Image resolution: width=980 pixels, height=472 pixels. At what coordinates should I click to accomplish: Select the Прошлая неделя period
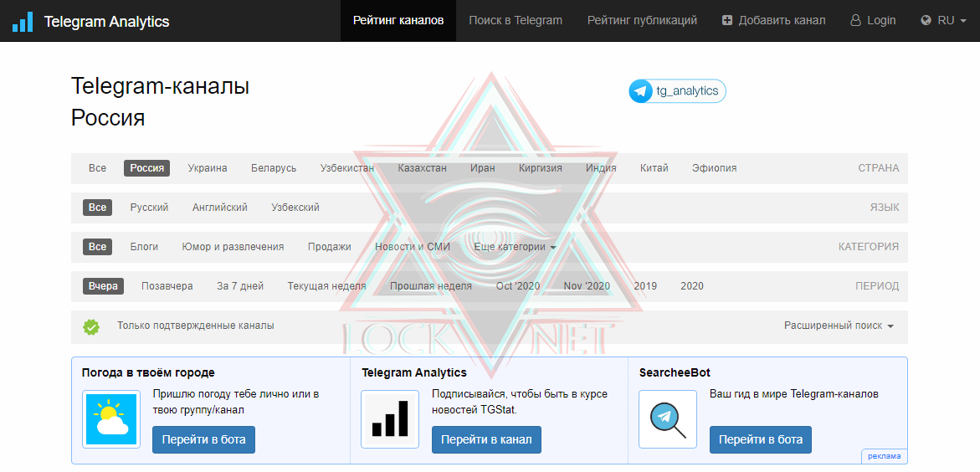[x=431, y=286]
